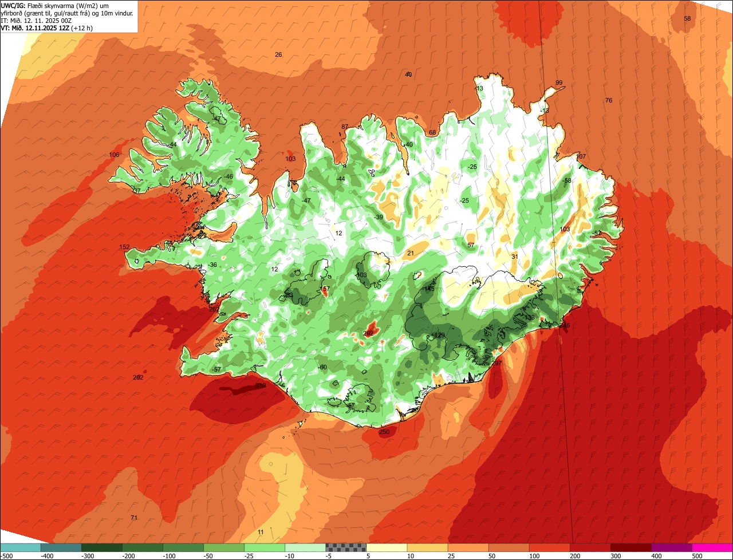Pick the pale green -10 to -5 swatch

(x=305, y=547)
